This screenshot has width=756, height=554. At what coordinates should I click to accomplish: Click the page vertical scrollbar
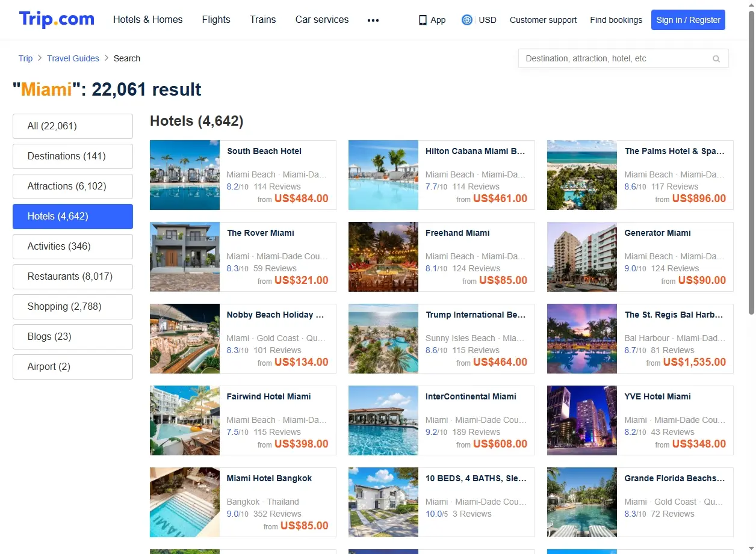click(751, 162)
